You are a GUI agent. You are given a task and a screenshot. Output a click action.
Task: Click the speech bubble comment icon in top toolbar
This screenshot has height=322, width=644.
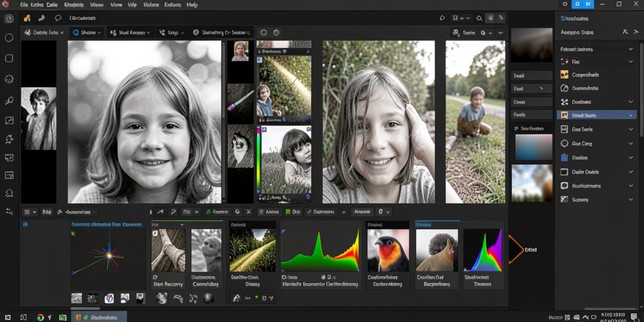pyautogui.click(x=58, y=18)
